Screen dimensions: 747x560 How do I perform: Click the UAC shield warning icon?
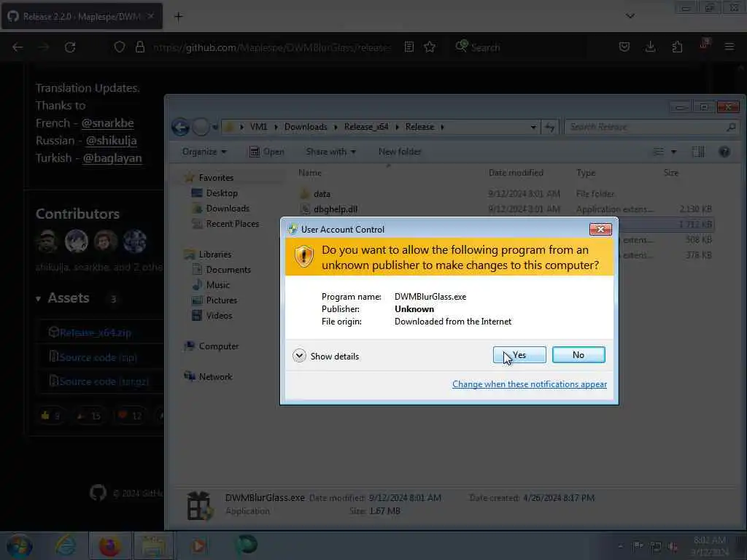coord(303,257)
